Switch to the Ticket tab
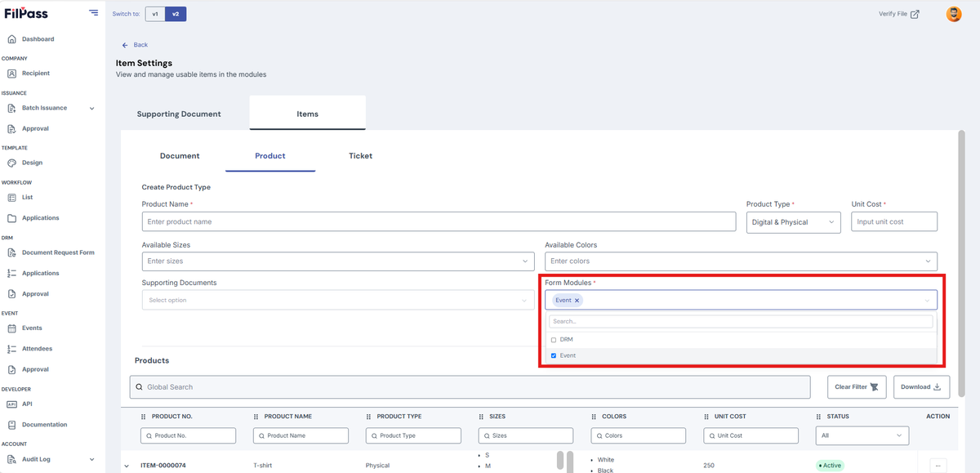This screenshot has width=980, height=473. coord(360,156)
